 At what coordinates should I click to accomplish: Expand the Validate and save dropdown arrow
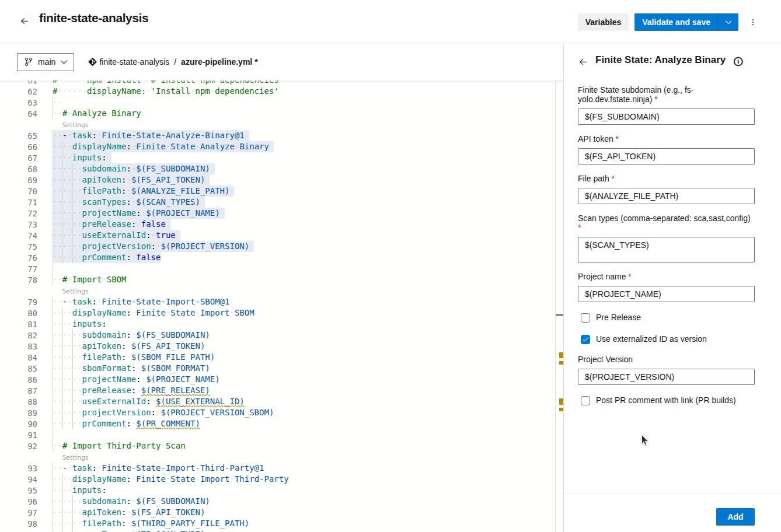click(728, 22)
